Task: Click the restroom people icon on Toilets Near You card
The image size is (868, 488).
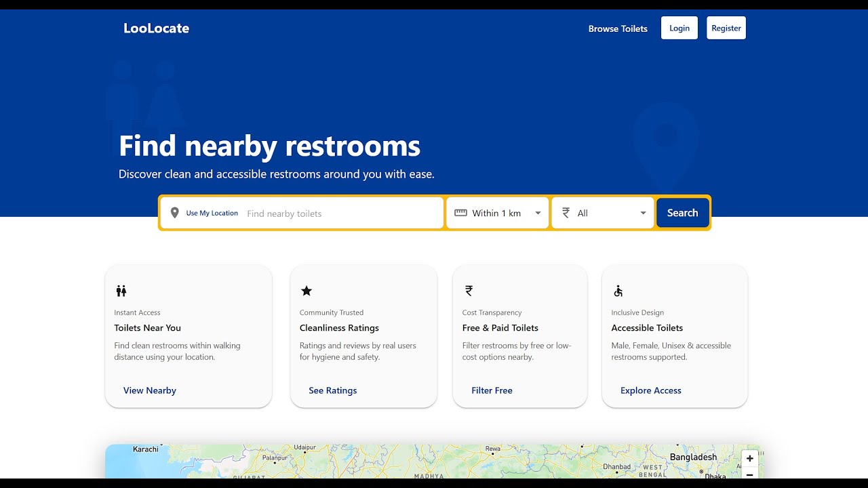Action: click(x=121, y=291)
